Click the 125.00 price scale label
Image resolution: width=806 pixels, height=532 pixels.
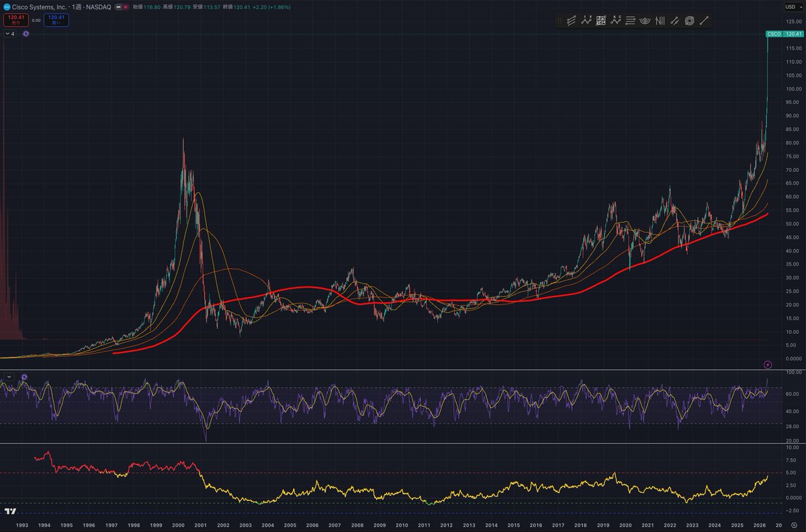click(x=794, y=21)
